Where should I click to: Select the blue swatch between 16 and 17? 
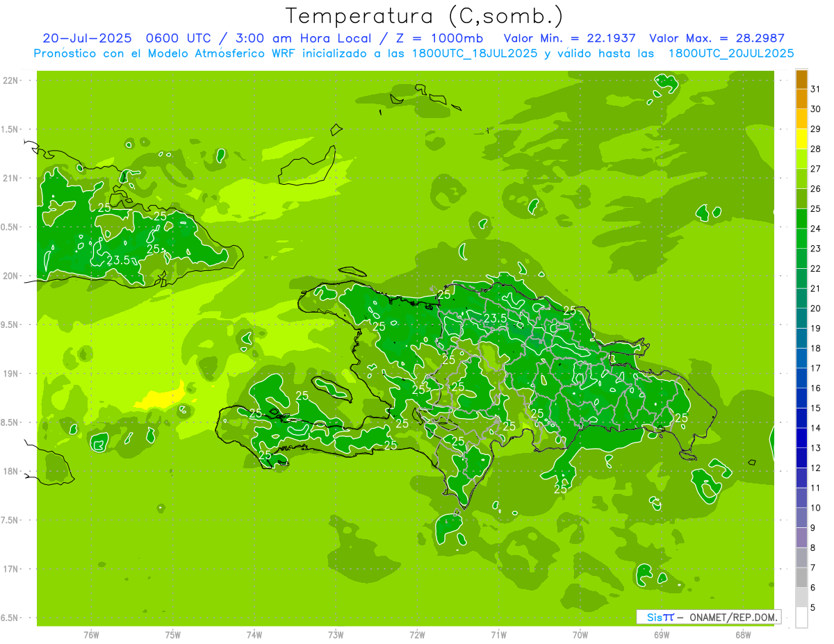pos(801,379)
